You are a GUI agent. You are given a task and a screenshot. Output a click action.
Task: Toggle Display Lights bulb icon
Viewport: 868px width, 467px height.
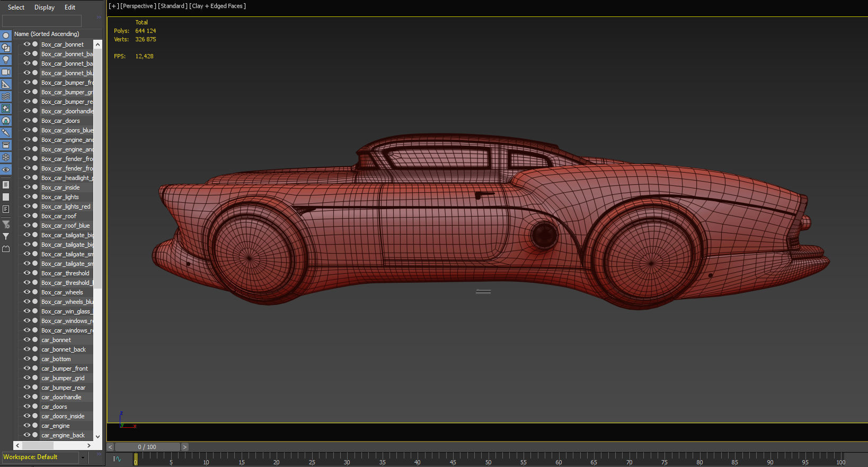6,60
